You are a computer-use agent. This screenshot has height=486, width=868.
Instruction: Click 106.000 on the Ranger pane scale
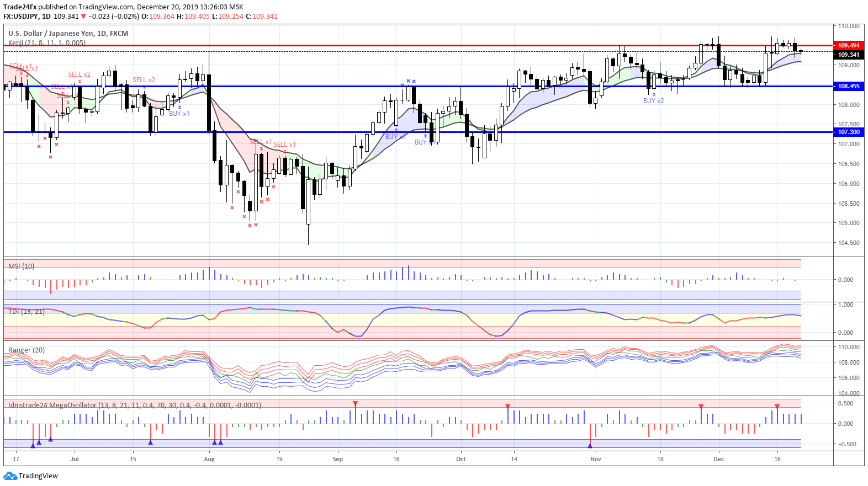pyautogui.click(x=849, y=378)
